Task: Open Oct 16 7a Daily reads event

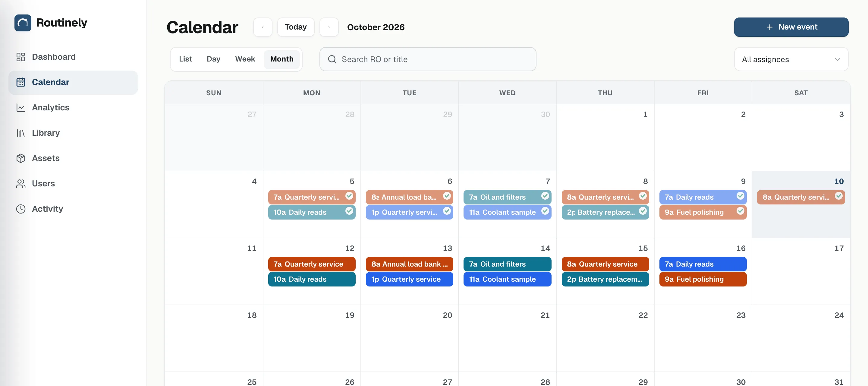Action: click(703, 264)
